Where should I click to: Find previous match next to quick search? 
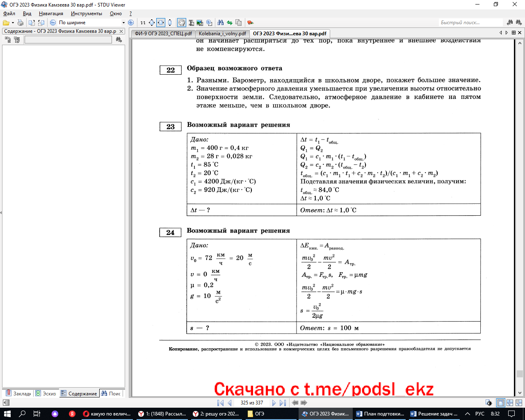pos(510,23)
